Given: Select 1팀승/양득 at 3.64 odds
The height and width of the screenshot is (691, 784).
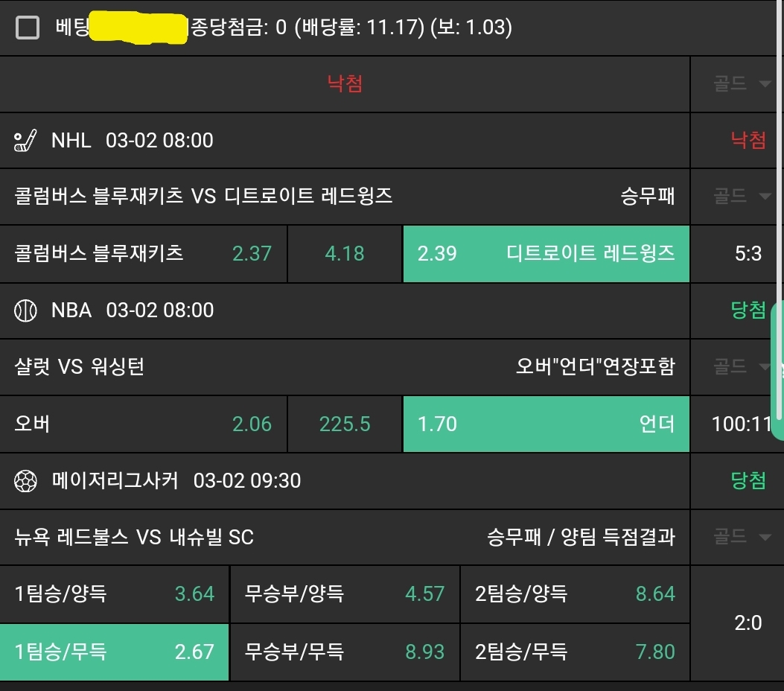Looking at the screenshot, I should point(114,594).
